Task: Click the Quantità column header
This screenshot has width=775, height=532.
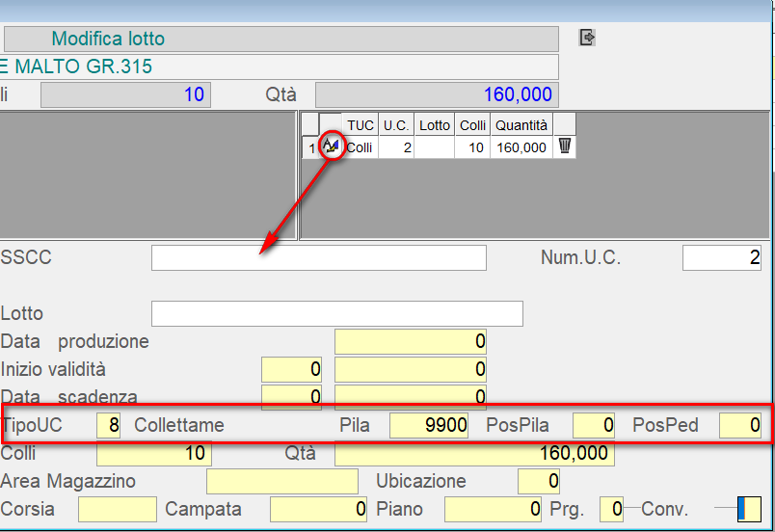Action: tap(521, 125)
